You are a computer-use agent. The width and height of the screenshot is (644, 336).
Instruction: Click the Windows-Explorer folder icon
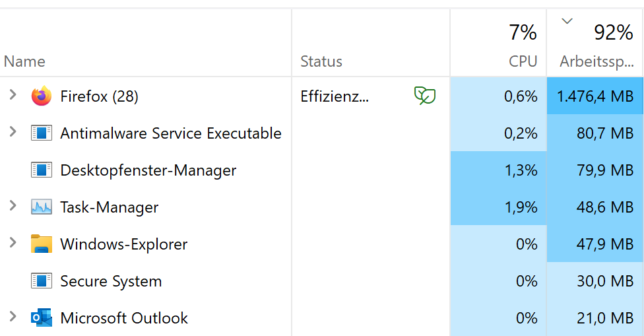pyautogui.click(x=41, y=244)
